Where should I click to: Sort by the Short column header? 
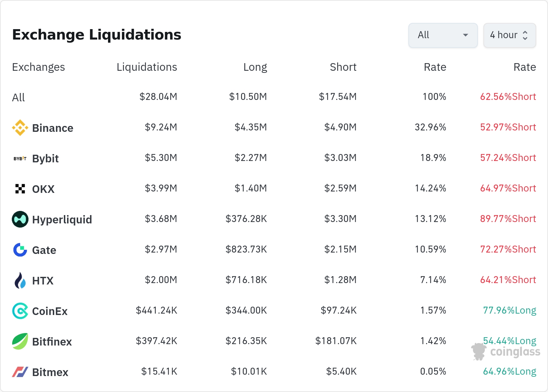pyautogui.click(x=343, y=67)
